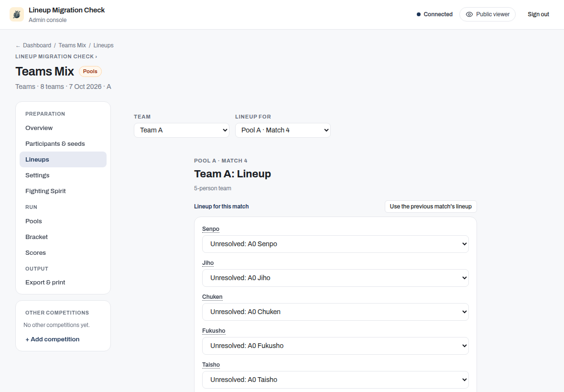The height and width of the screenshot is (392, 564).
Task: Click the Pools badge next to title
Action: click(x=90, y=71)
